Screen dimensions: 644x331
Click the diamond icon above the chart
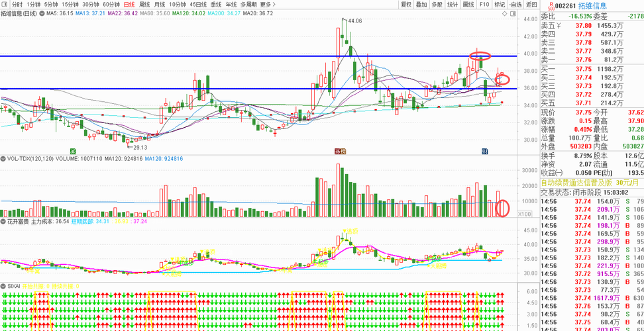[504, 13]
